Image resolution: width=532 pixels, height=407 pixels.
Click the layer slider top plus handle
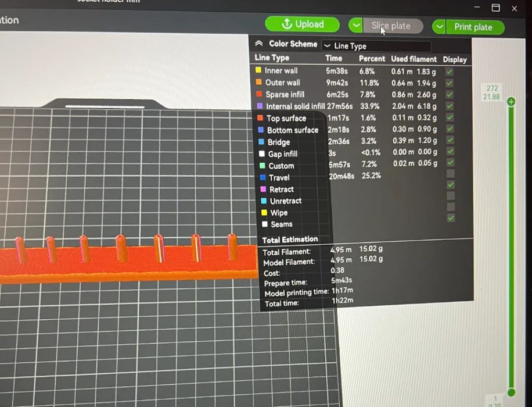click(511, 102)
